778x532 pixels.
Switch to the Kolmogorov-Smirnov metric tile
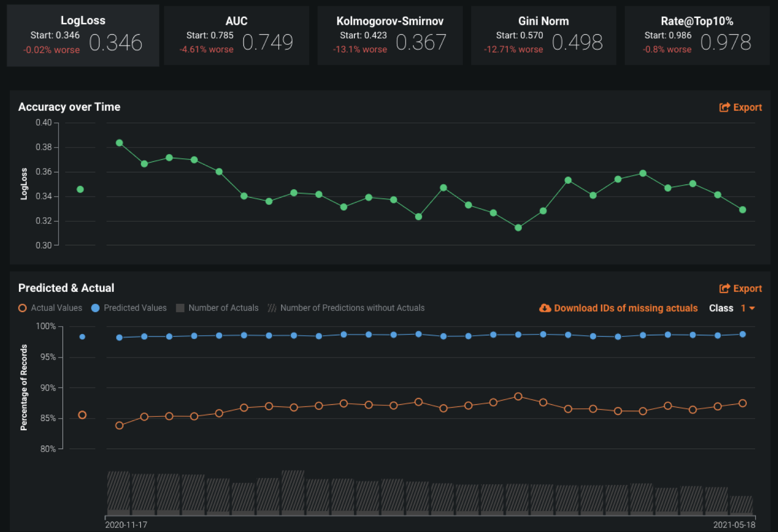coord(390,35)
